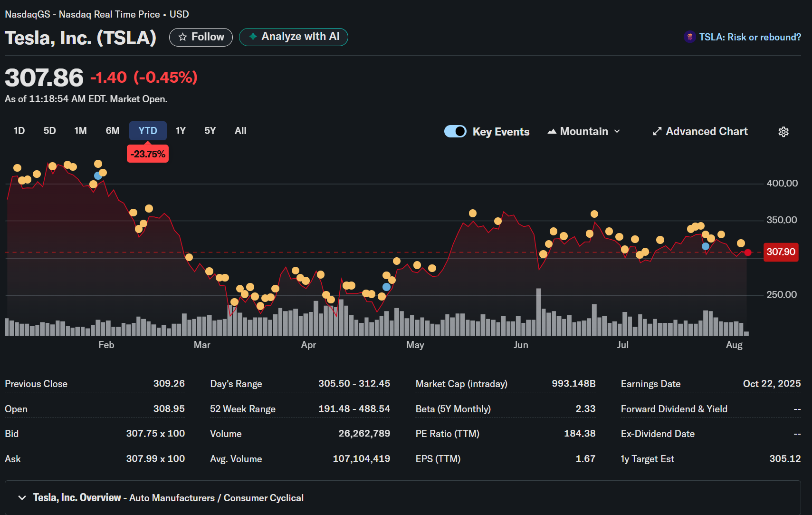Click the Ex-Dividend Date label
This screenshot has height=515, width=812.
click(x=658, y=434)
